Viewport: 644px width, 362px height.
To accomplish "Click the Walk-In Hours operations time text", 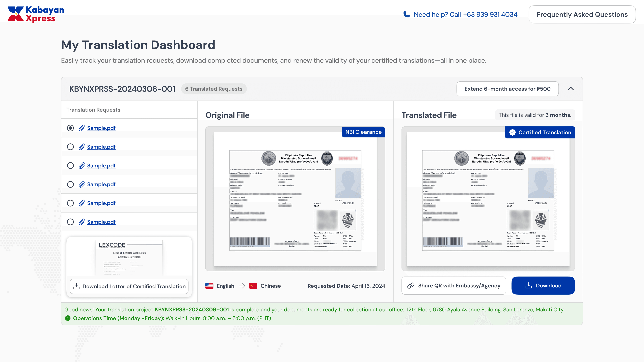I will pyautogui.click(x=218, y=318).
